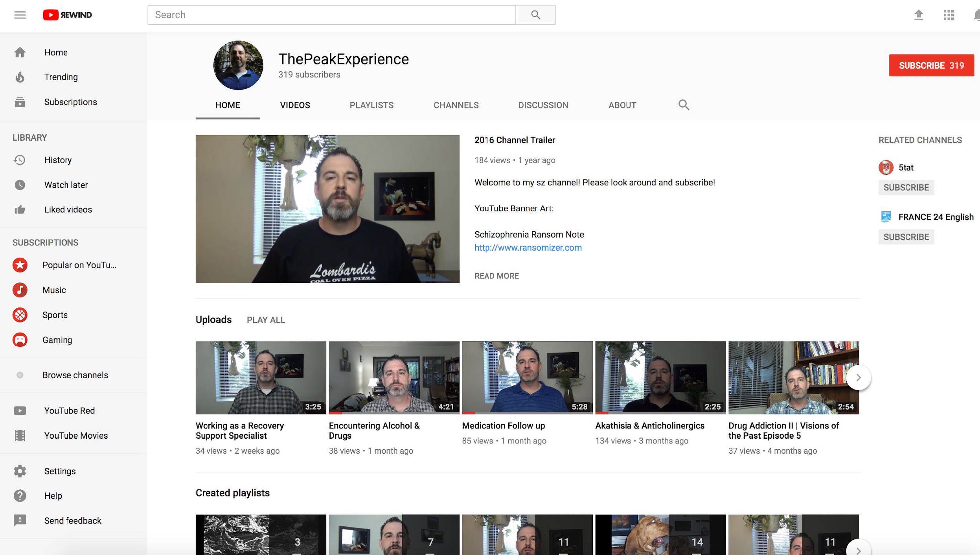Click the YouTube Rewind logo
The width and height of the screenshot is (980, 555).
(67, 15)
